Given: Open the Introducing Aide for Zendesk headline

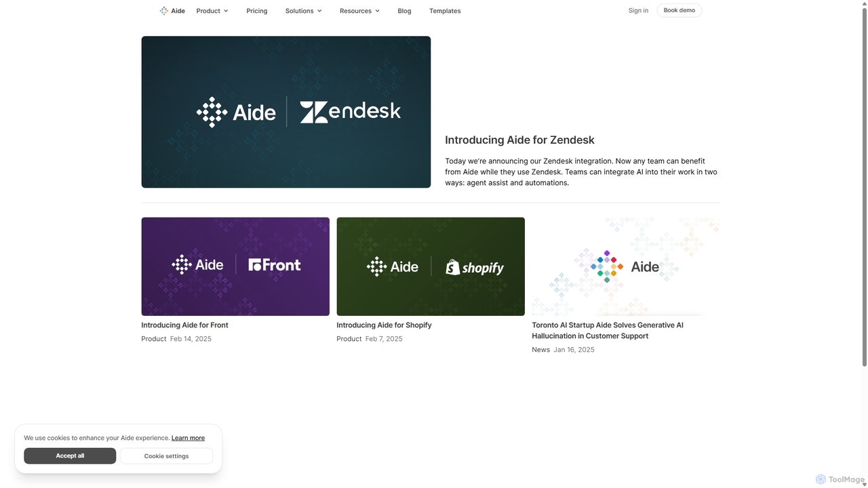Looking at the screenshot, I should coord(519,140).
